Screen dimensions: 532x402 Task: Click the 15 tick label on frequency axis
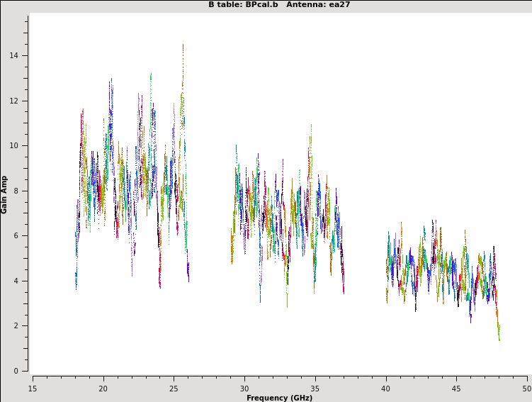coord(33,389)
